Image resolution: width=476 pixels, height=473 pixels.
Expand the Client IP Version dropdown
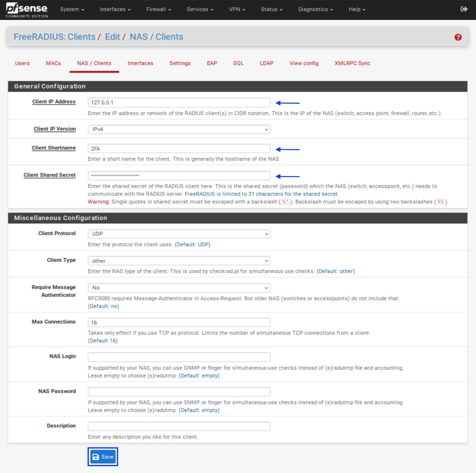(179, 129)
